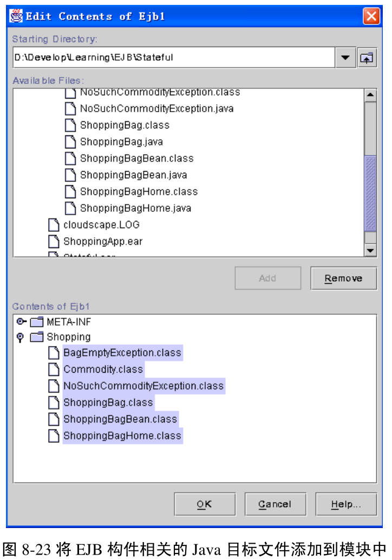This screenshot has height=560, width=392.
Task: Select ShoppingApp.ear file
Action: pyautogui.click(x=103, y=242)
